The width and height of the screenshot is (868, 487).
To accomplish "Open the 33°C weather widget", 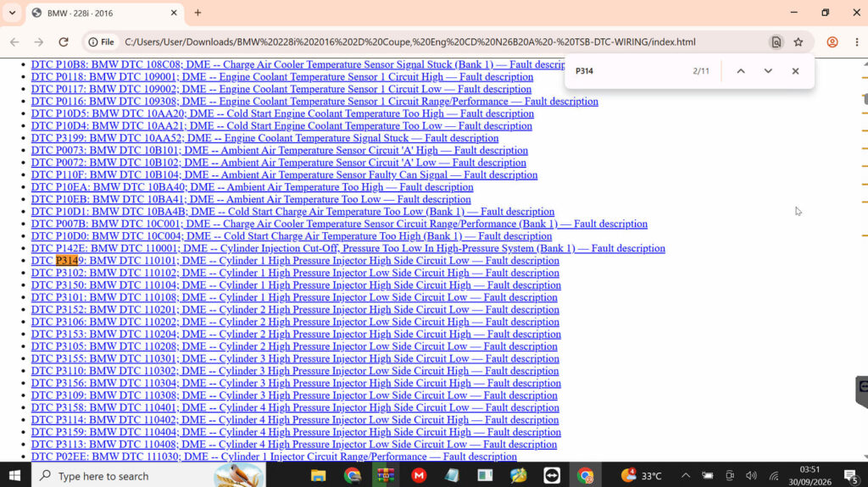I will coord(642,475).
